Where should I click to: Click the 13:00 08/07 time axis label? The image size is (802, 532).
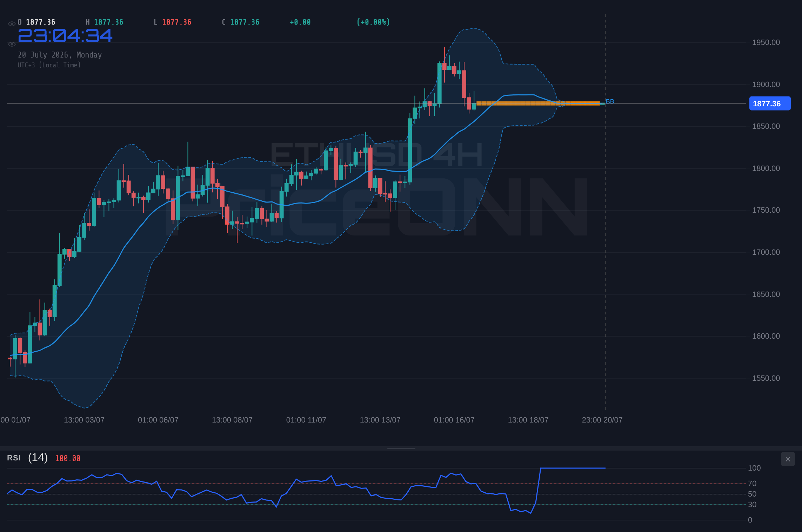point(232,420)
